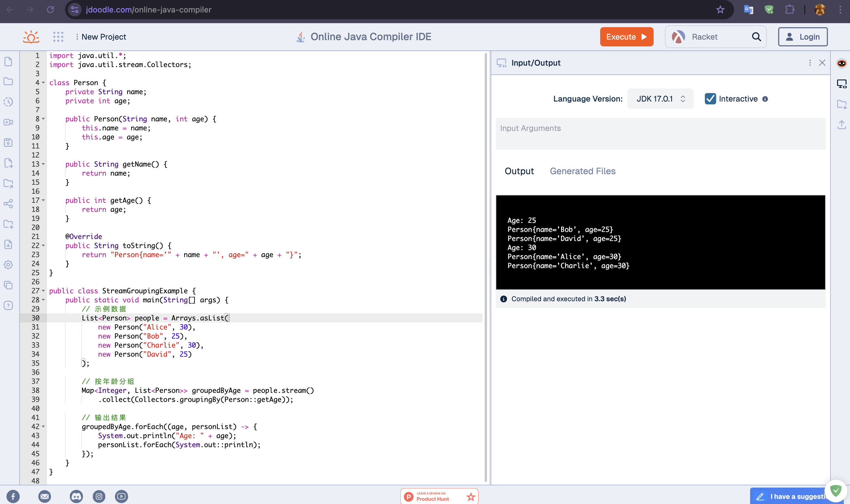
Task: Save the current Java program
Action: click(x=8, y=143)
